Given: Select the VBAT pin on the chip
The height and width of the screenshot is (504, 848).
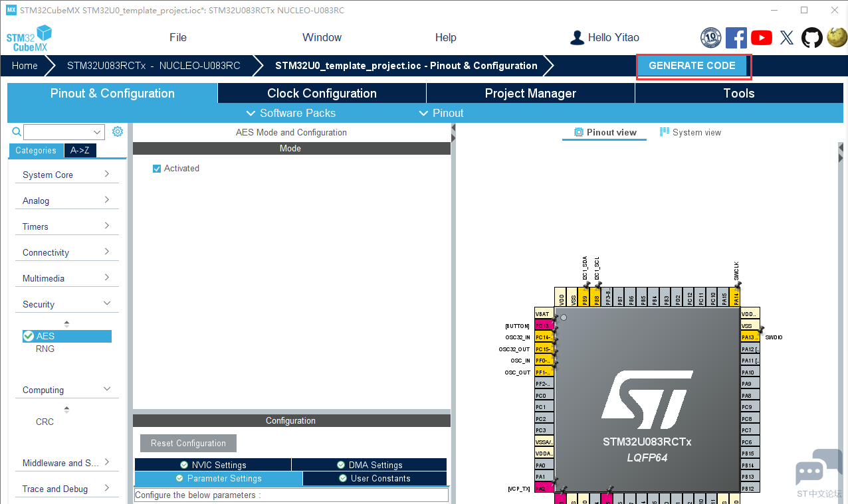Looking at the screenshot, I should click(x=544, y=314).
